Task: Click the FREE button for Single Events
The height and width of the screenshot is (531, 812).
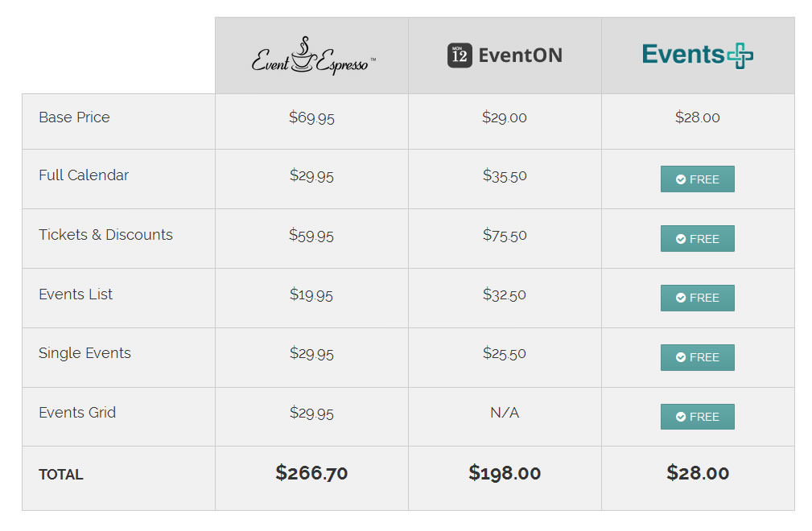Action: pyautogui.click(x=697, y=357)
